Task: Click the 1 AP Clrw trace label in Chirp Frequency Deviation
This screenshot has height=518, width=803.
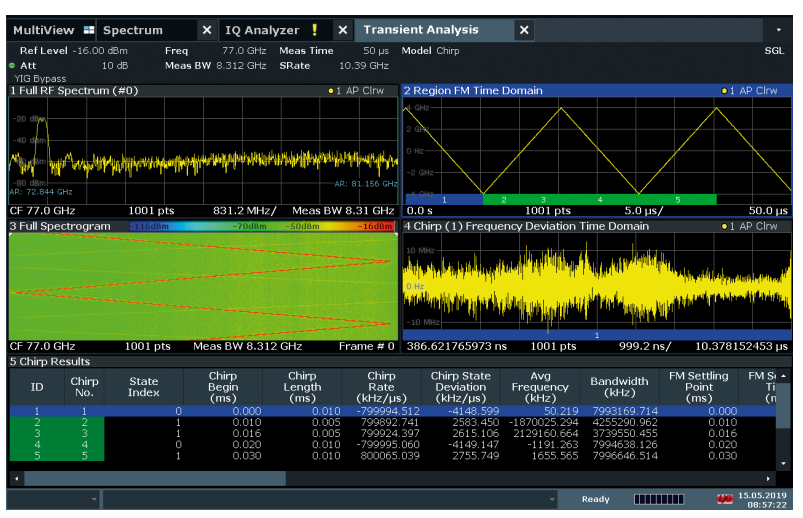Action: coord(749,226)
